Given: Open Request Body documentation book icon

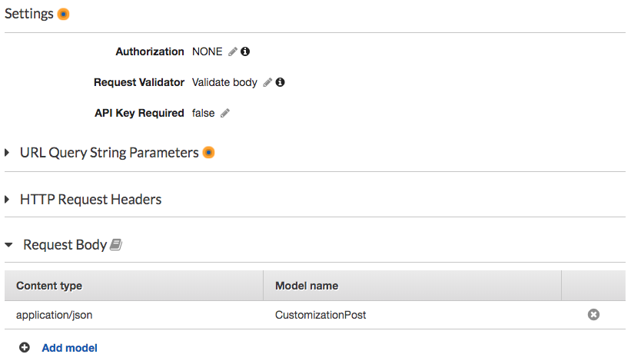Looking at the screenshot, I should click(116, 244).
